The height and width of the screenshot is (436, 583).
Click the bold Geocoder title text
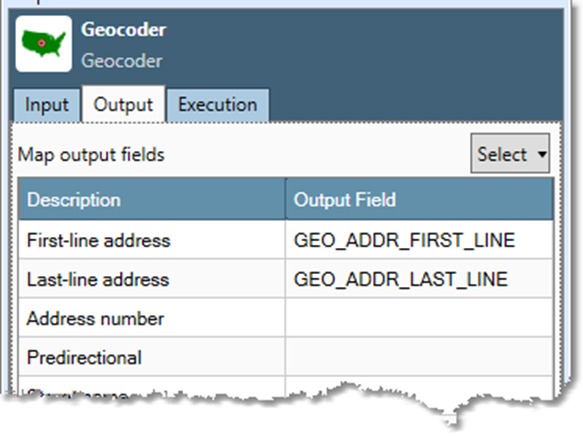[x=124, y=29]
